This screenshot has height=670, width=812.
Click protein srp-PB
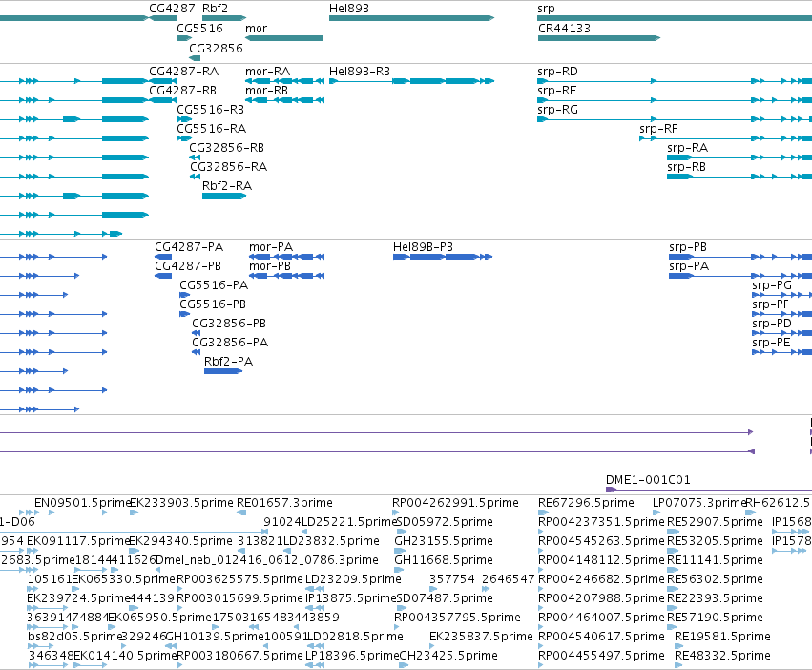click(740, 257)
